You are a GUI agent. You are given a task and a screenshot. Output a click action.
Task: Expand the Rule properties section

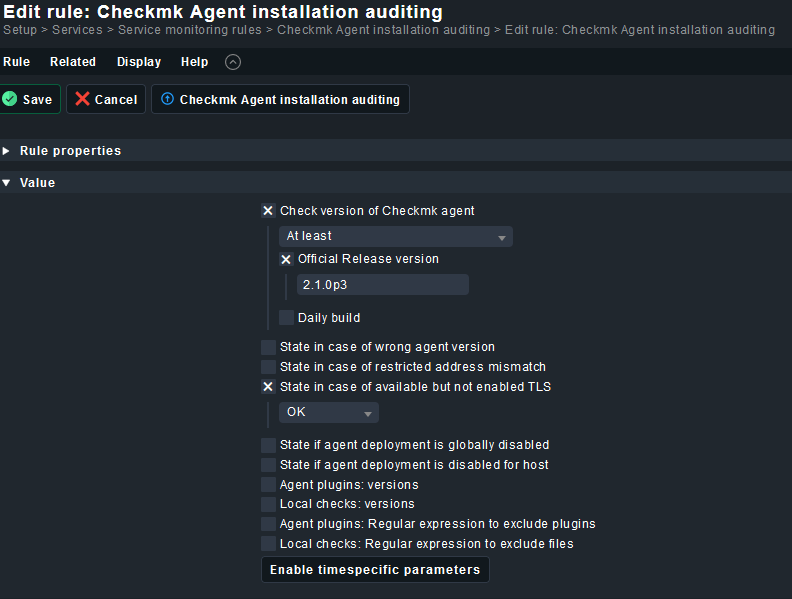[70, 151]
